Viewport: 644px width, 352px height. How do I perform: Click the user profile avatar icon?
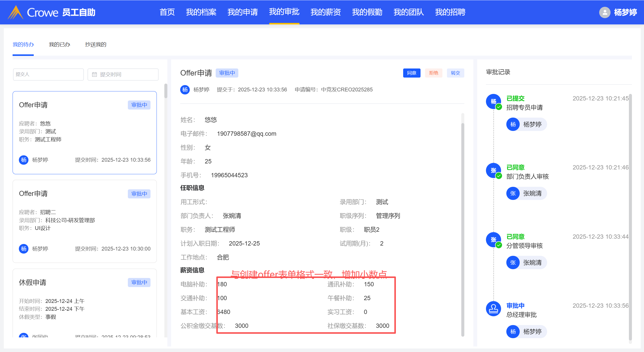coord(604,12)
